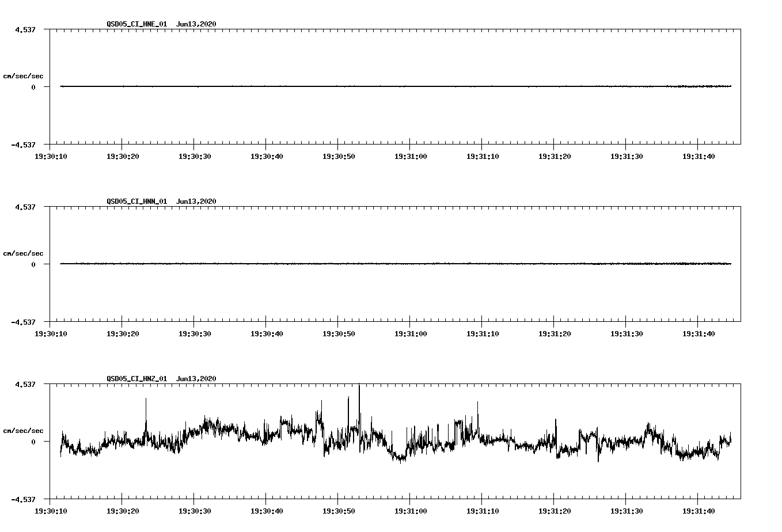The height and width of the screenshot is (532, 782).
Task: Click the 19:30:50 time label under the HNN plot
Action: point(338,333)
